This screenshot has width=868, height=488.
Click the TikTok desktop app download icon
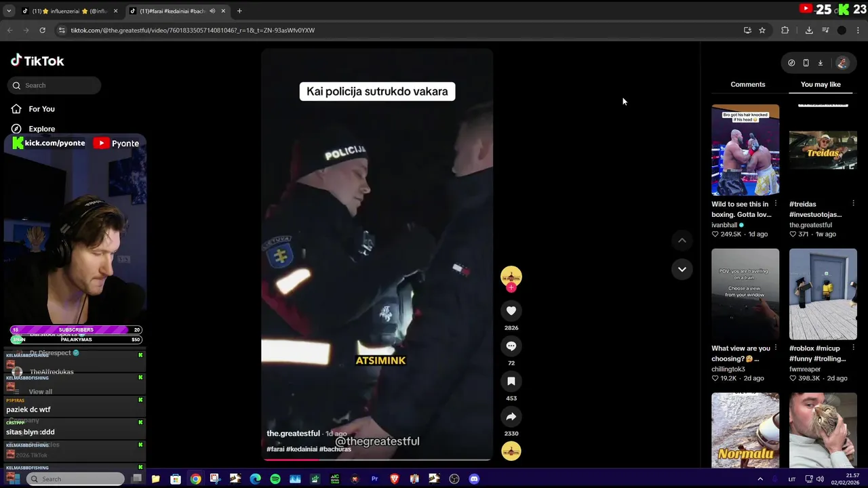coord(821,63)
